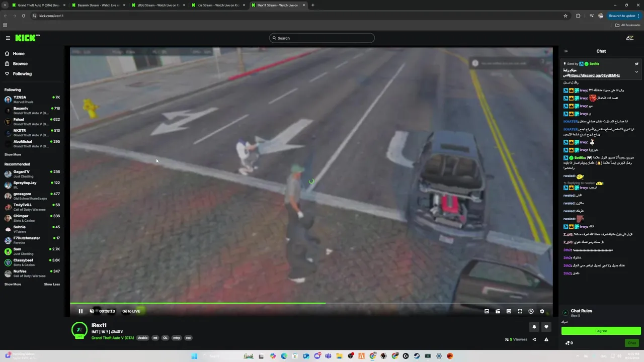The height and width of the screenshot is (362, 644).
Task: Open NKSTR channel in Following list
Action: [x=32, y=132]
